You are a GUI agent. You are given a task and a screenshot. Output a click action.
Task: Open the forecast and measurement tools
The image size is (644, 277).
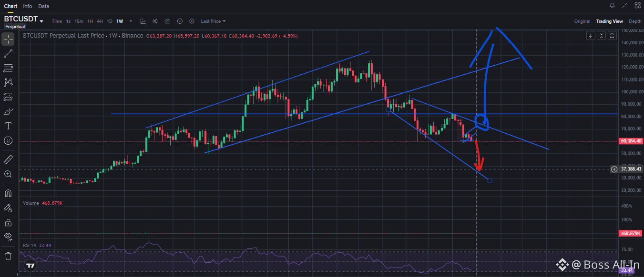[8, 97]
